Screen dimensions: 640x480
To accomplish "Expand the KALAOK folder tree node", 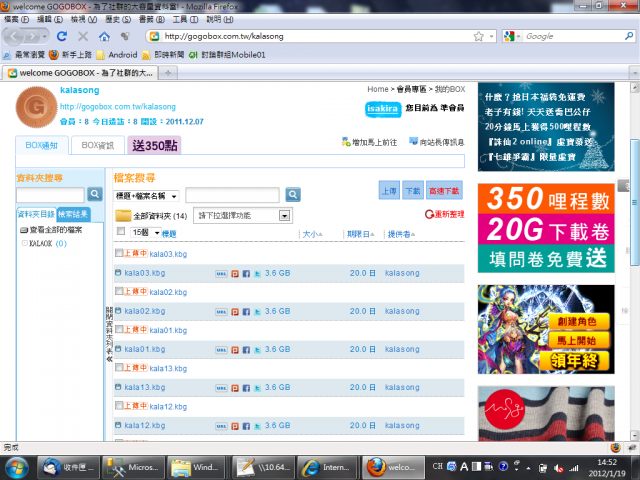I will (x=24, y=243).
